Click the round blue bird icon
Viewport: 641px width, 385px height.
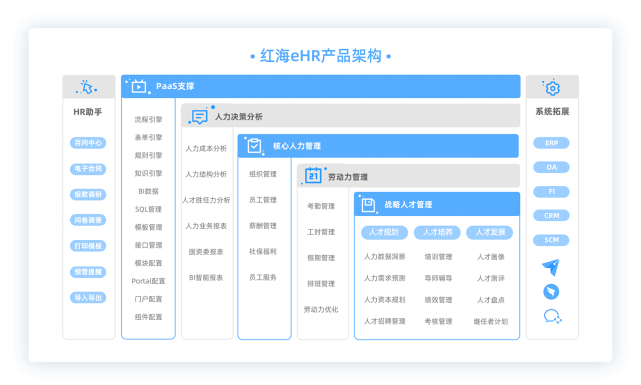tap(551, 292)
